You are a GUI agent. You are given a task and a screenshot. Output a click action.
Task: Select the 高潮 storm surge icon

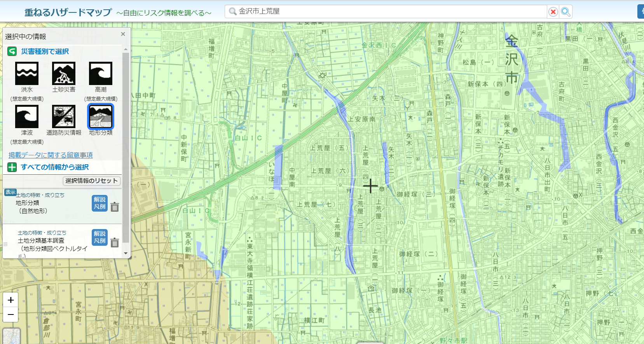[101, 73]
